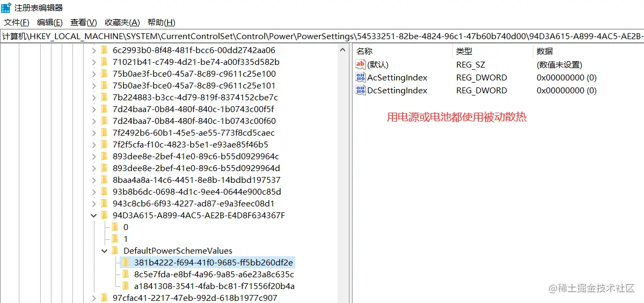This screenshot has width=644, height=303.
Task: Click REG_DWORD in the DcSettingIndex row
Action: click(481, 90)
